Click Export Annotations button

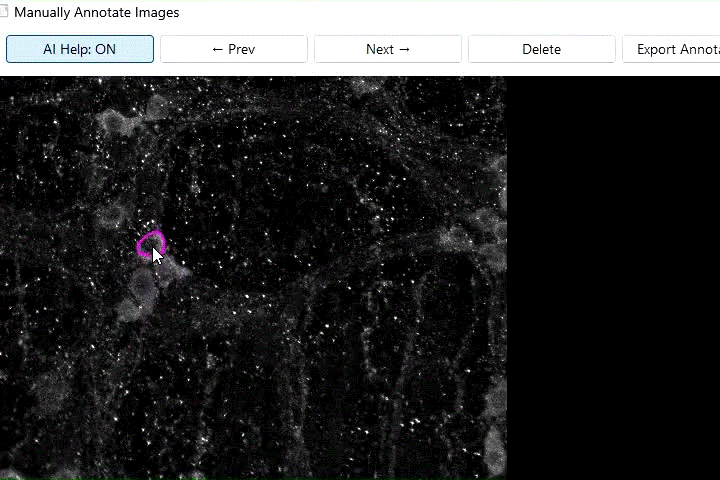pos(670,49)
